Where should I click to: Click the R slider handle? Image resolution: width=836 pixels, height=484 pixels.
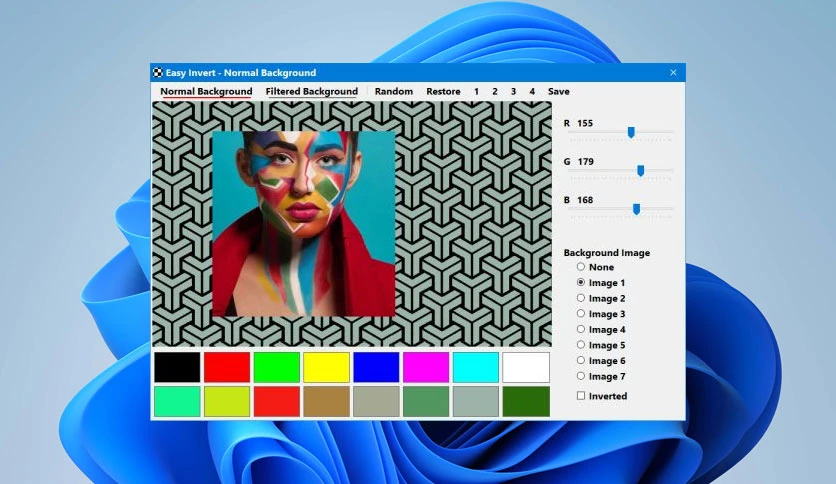click(x=631, y=132)
